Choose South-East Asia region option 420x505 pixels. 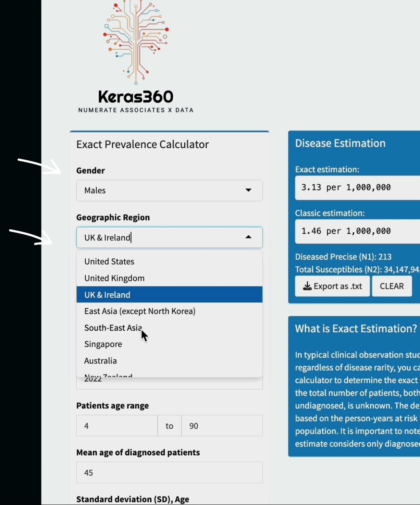[113, 328]
